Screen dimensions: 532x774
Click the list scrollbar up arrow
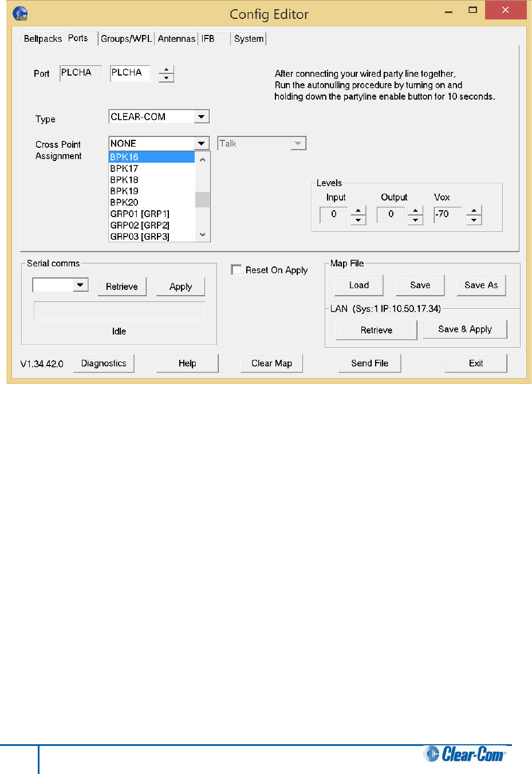[x=203, y=159]
